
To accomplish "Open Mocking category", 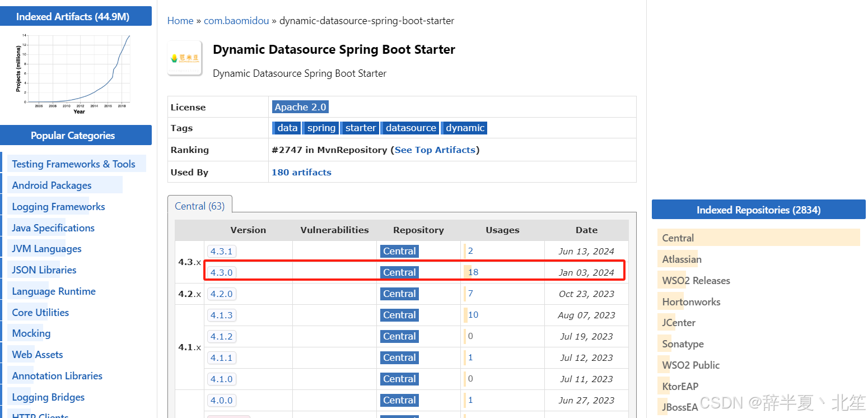I will pos(31,333).
